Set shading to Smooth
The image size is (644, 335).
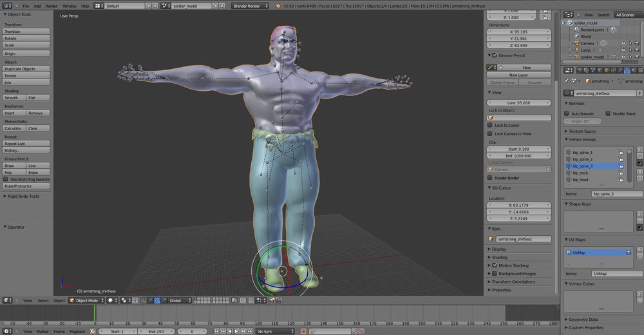point(14,98)
